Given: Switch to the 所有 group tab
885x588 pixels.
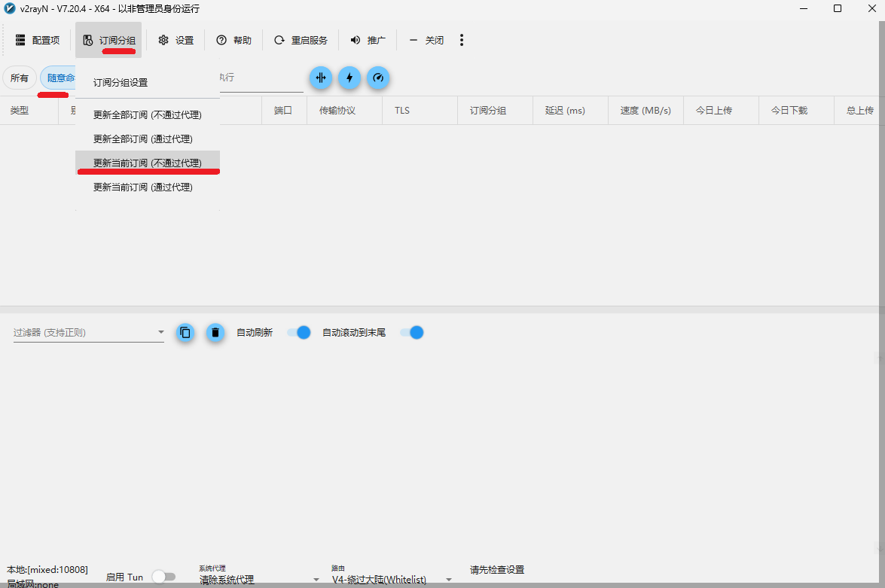Looking at the screenshot, I should [19, 78].
